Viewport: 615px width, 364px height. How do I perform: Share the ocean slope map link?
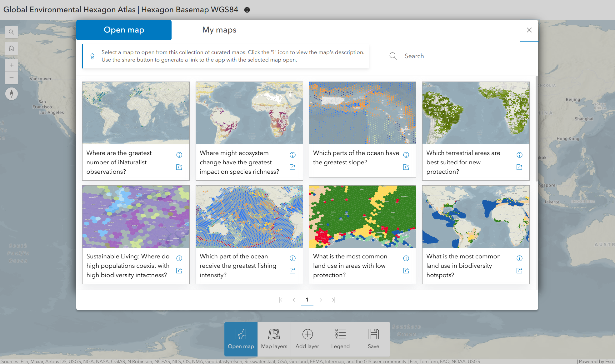click(406, 167)
